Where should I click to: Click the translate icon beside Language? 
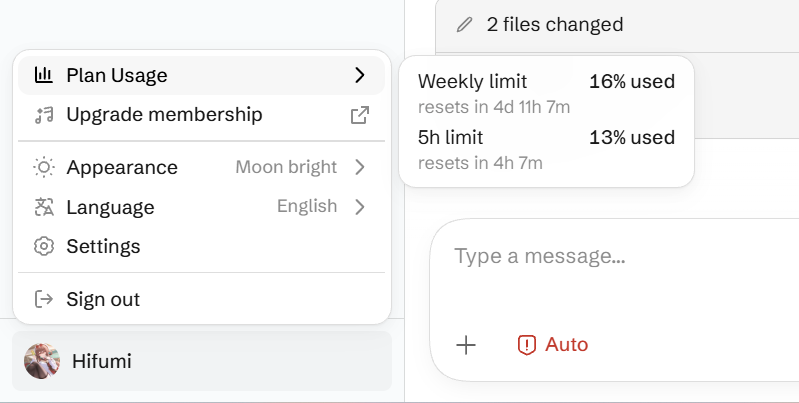point(44,207)
